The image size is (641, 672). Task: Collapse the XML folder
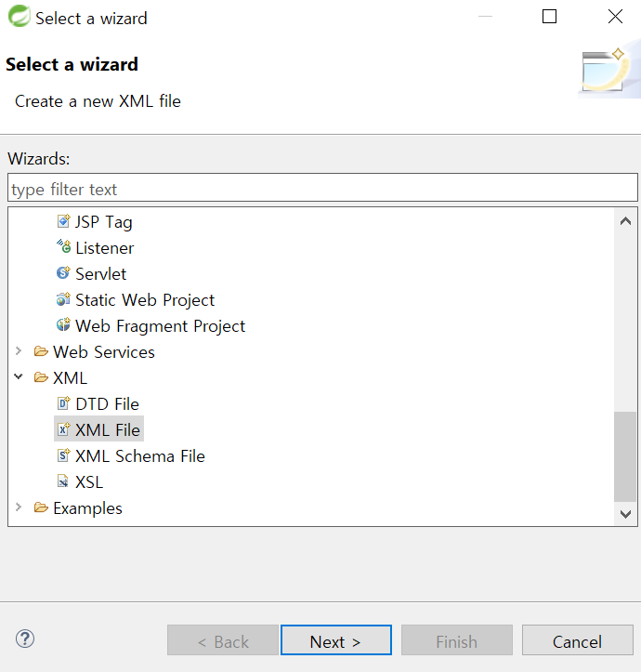tap(19, 376)
